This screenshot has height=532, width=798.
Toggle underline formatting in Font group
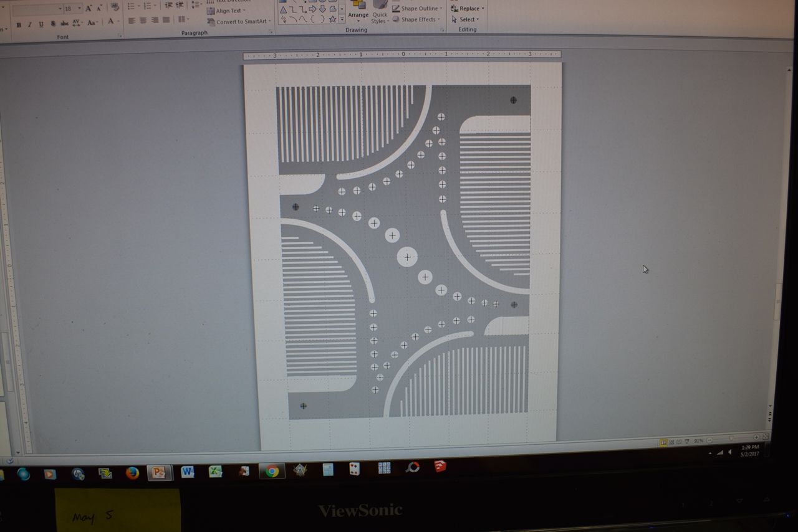point(41,24)
